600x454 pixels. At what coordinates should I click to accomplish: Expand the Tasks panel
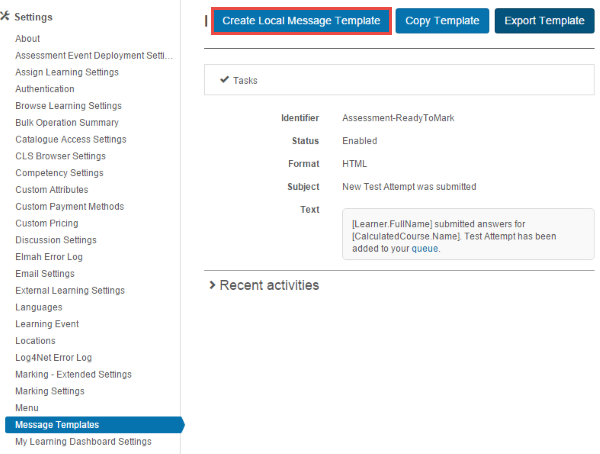pyautogui.click(x=245, y=80)
